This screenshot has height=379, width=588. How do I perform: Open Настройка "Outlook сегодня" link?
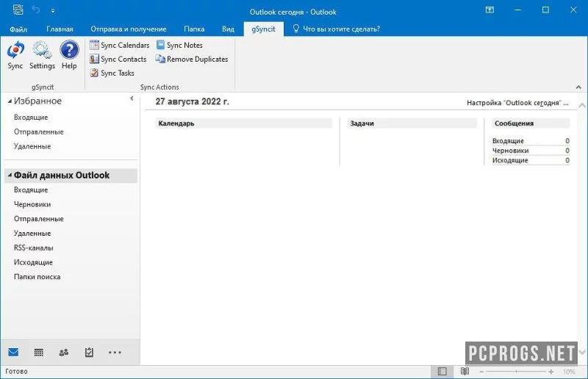tap(517, 103)
